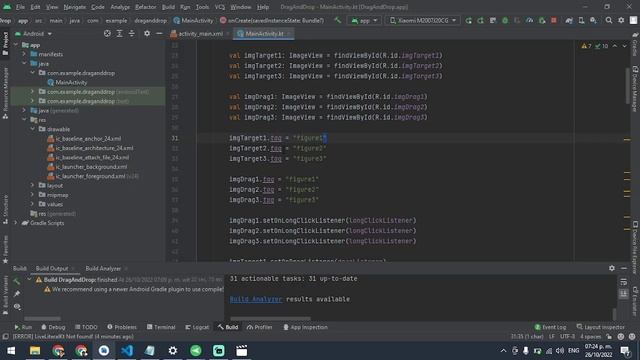The image size is (640, 360).
Task: Open the Analyze menu
Action: [120, 7]
